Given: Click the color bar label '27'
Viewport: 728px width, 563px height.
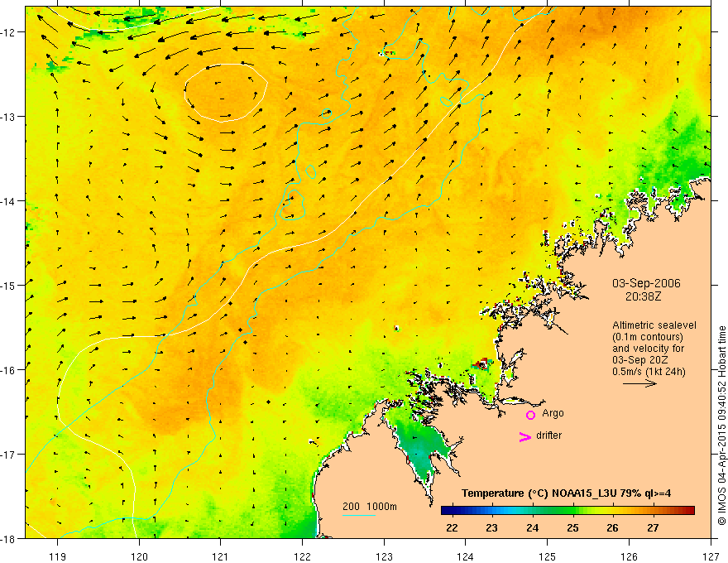Looking at the screenshot, I should coord(653,527).
